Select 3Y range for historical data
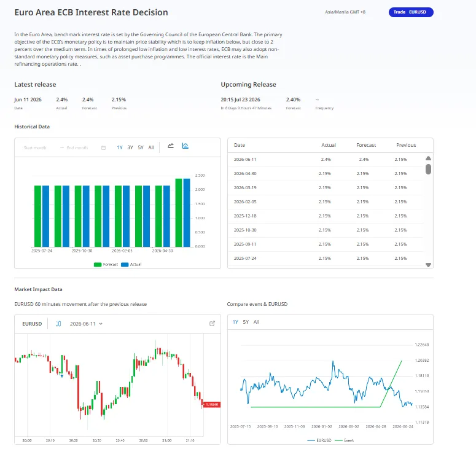 (130, 147)
